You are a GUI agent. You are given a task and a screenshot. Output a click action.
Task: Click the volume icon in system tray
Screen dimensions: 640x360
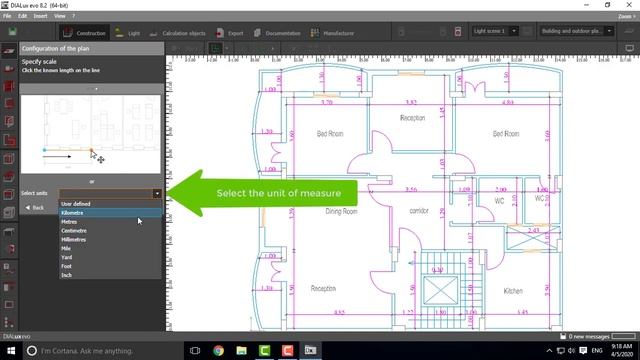point(571,351)
